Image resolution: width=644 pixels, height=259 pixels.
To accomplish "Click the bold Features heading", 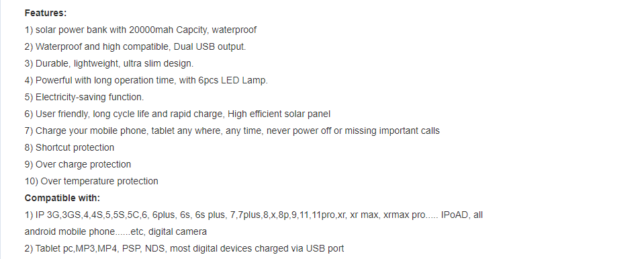I will (x=46, y=13).
